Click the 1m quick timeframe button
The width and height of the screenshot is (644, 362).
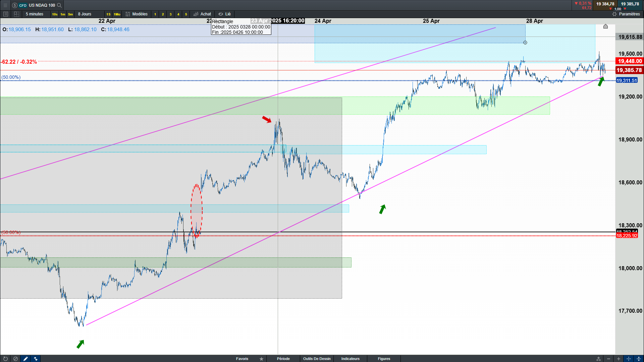[63, 14]
